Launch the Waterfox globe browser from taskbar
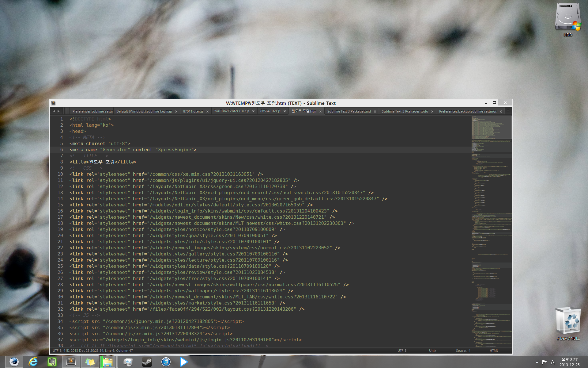The image size is (588, 368). pos(14,362)
